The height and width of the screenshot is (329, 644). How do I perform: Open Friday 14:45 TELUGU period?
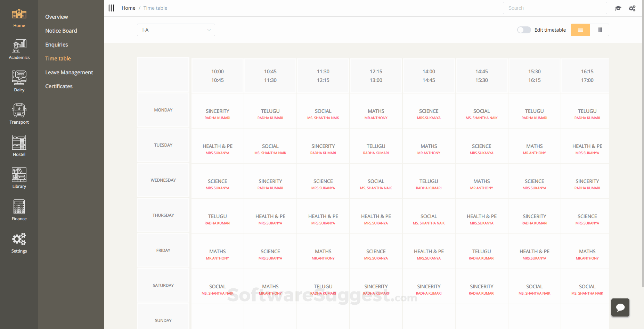[482, 252]
